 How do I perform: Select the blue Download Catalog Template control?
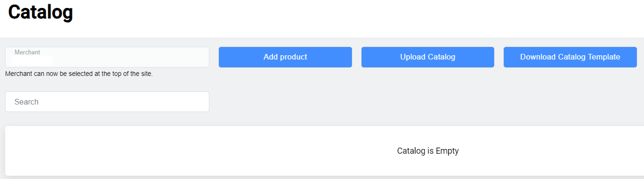[x=570, y=57]
